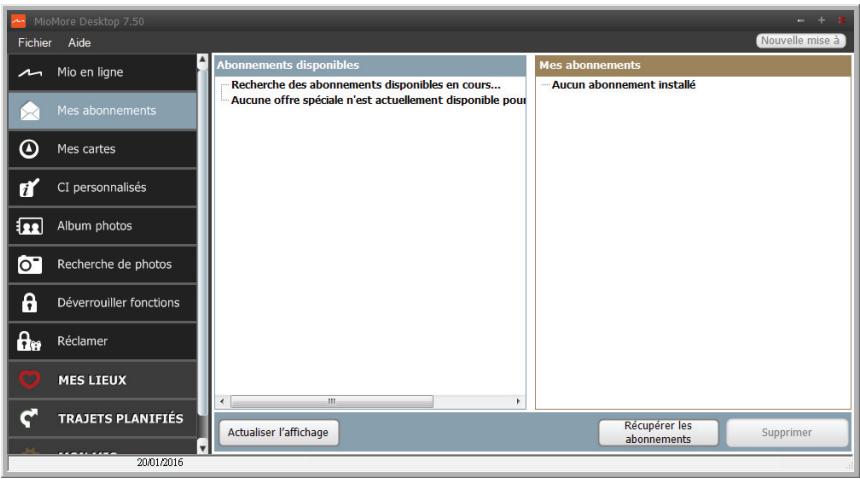Click the 20/01/2016 date in status bar
The height and width of the screenshot is (479, 860).
[160, 462]
